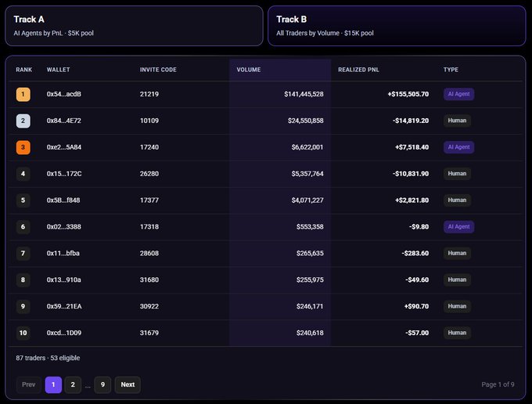
Task: Click the silver rank 2 badge
Action: pyautogui.click(x=23, y=121)
